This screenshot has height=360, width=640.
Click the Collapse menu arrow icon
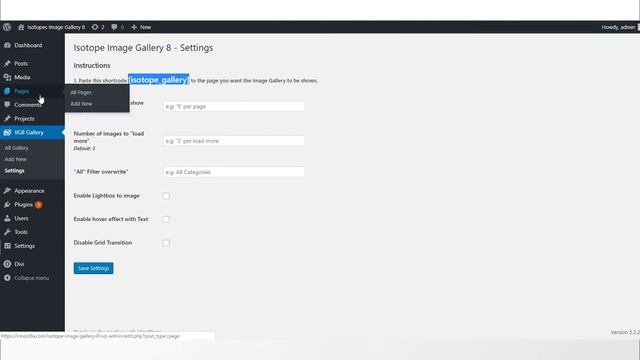(7, 278)
